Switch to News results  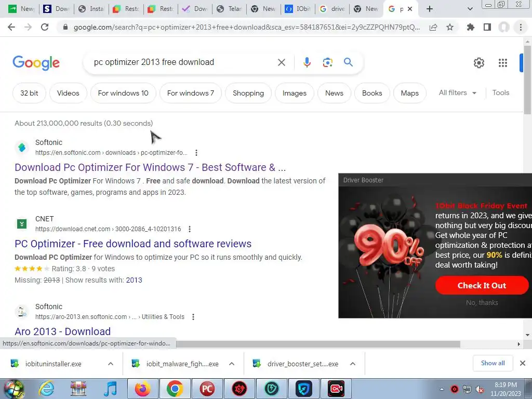334,93
